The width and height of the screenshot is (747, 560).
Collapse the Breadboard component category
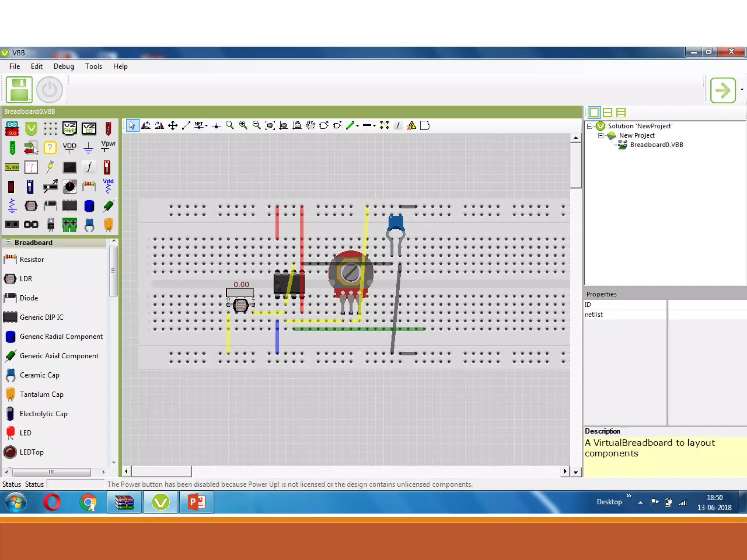(x=8, y=242)
